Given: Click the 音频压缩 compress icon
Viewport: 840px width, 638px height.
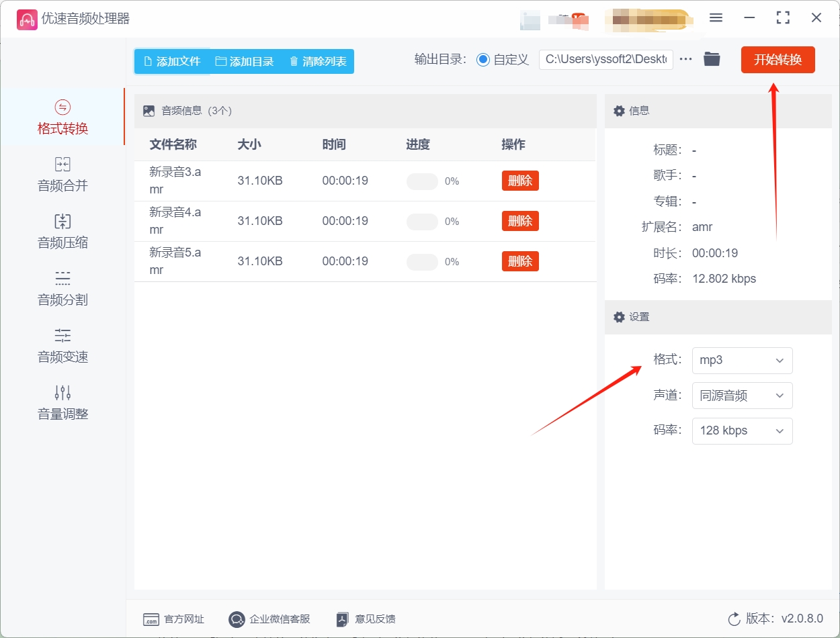Looking at the screenshot, I should (62, 222).
